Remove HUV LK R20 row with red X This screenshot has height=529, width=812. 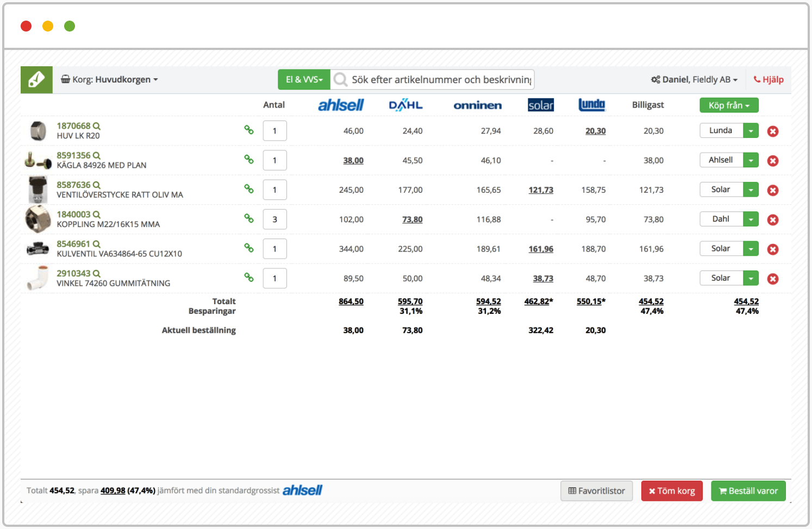click(773, 131)
